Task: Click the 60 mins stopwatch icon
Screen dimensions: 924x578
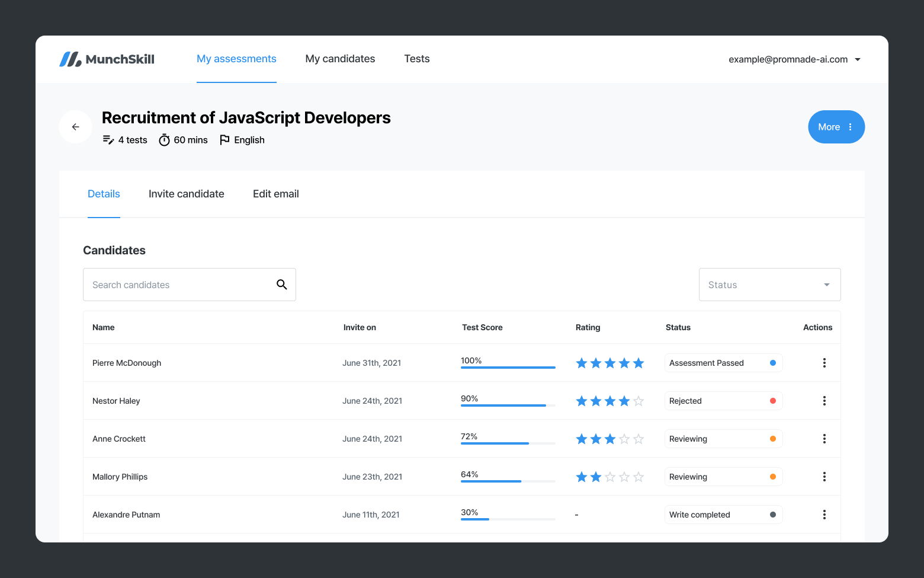Action: click(x=165, y=140)
